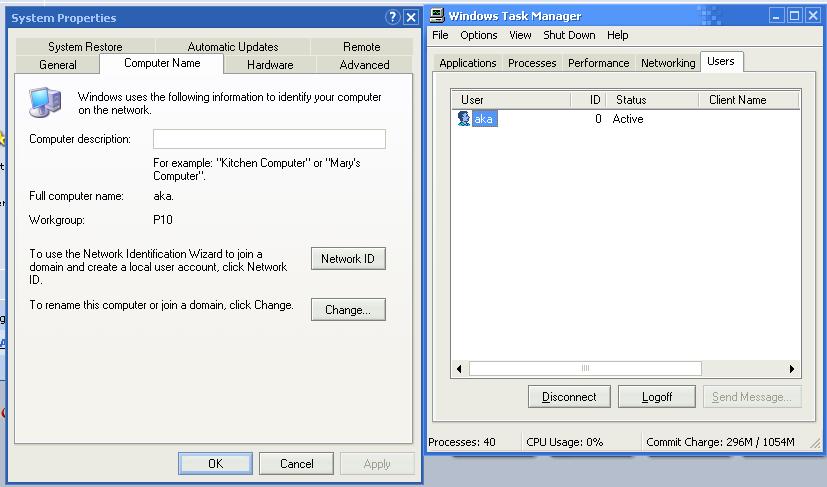Click the Change... button

pyautogui.click(x=348, y=310)
